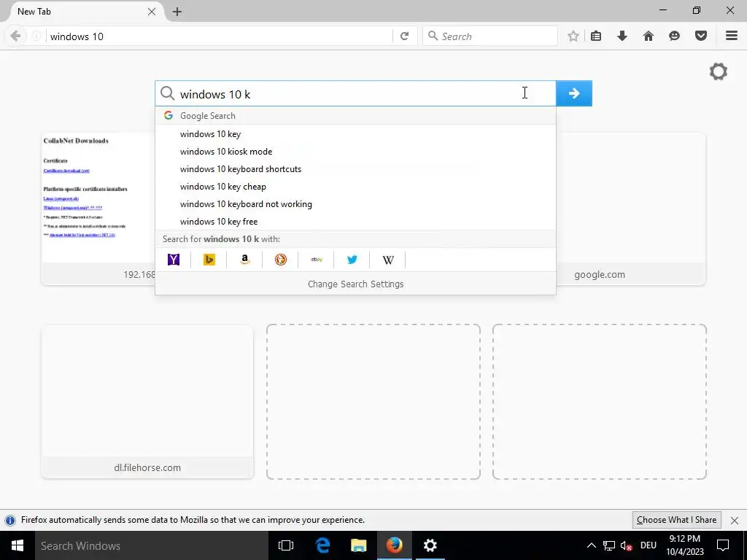Screen dimensions: 747x560
Task: Open Task View on the taskbar
Action: point(286,545)
